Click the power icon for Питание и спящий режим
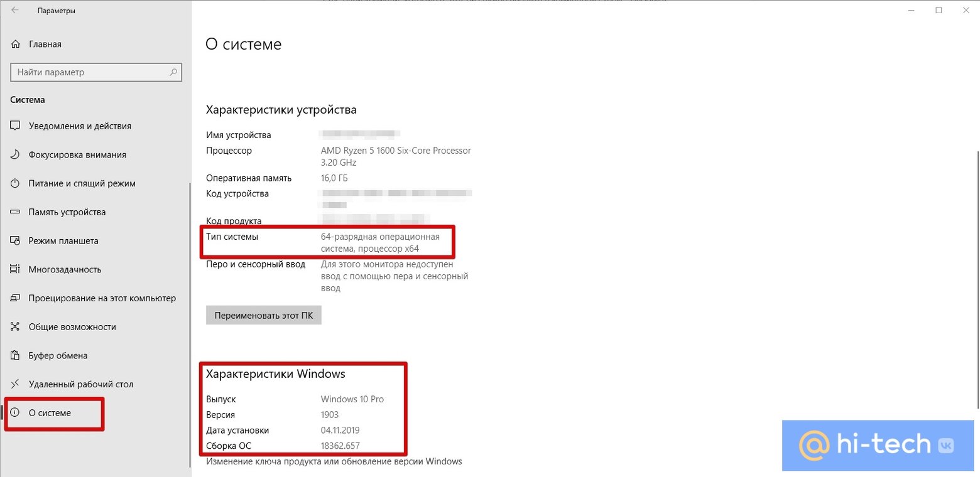 point(16,184)
